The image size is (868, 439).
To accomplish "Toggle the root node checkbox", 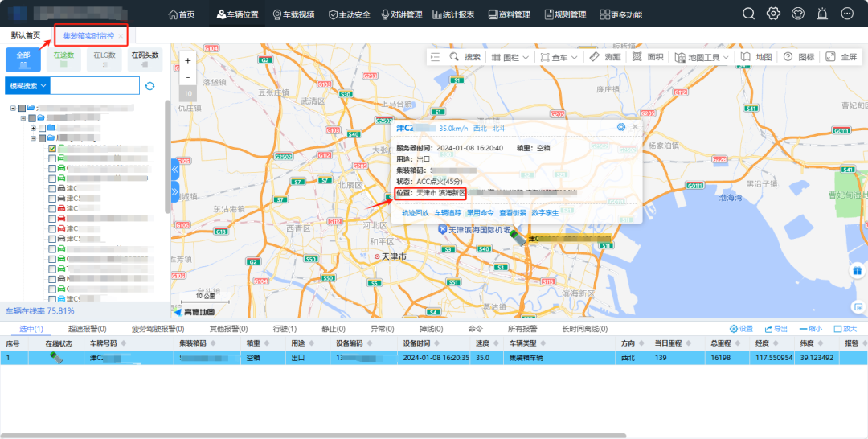I will coord(23,108).
